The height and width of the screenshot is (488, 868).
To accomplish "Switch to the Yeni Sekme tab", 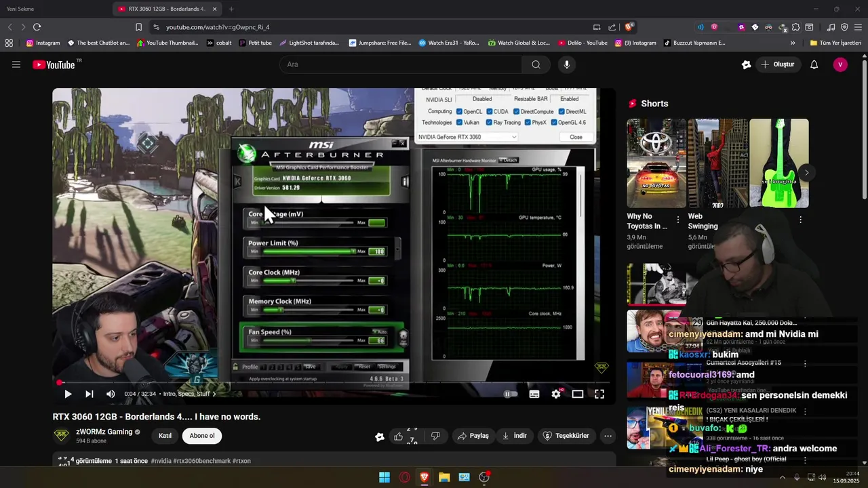I will [x=54, y=9].
